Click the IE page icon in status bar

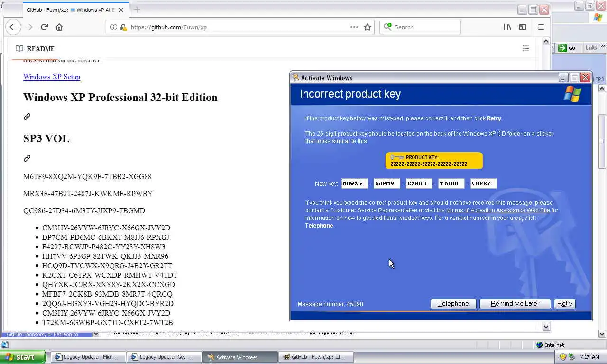pyautogui.click(x=4, y=345)
